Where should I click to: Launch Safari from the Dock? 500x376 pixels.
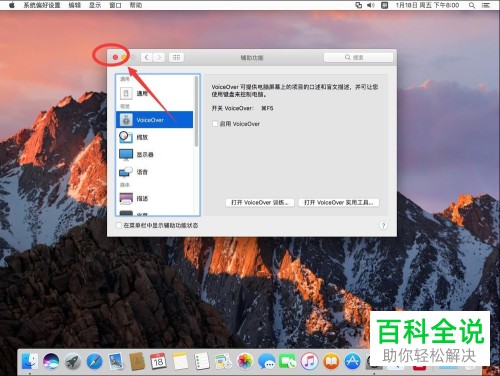coord(94,361)
